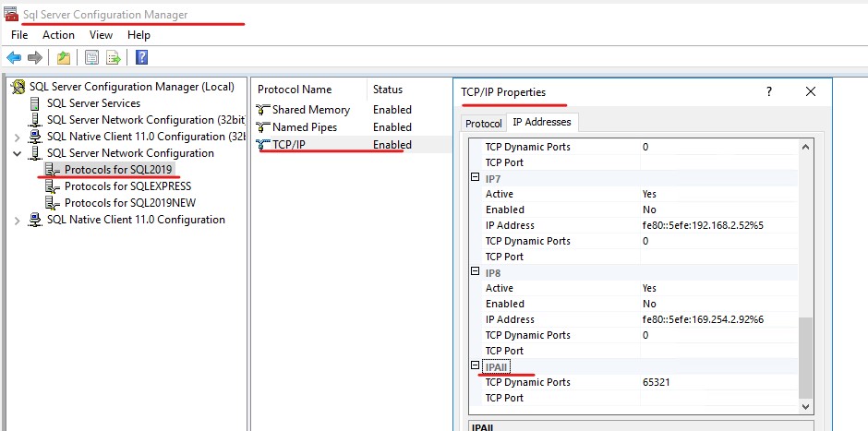Click the properties scrollbar up arrow
The width and height of the screenshot is (868, 431).
click(805, 147)
